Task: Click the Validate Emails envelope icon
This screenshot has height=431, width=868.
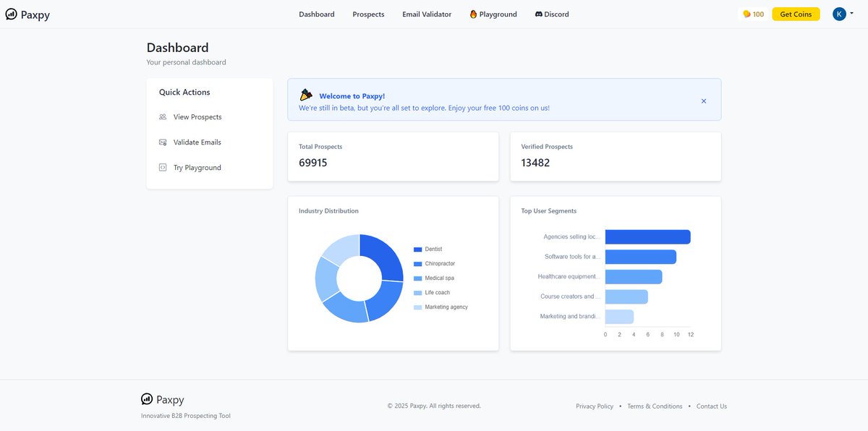Action: tap(163, 142)
